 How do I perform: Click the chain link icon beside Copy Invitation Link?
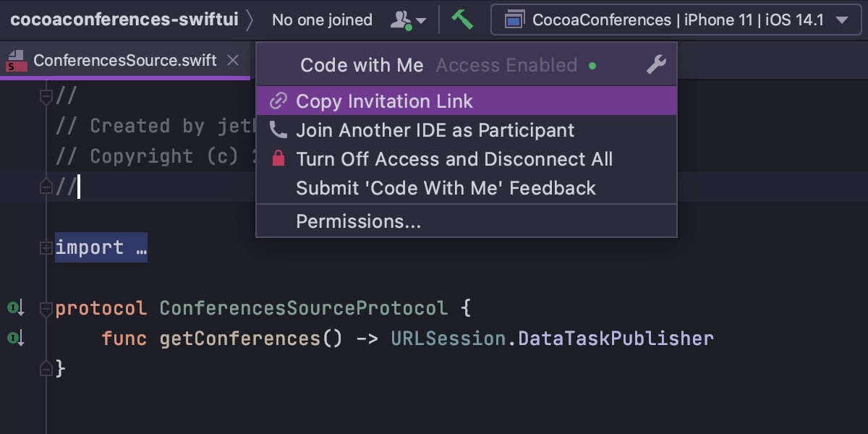click(x=278, y=101)
